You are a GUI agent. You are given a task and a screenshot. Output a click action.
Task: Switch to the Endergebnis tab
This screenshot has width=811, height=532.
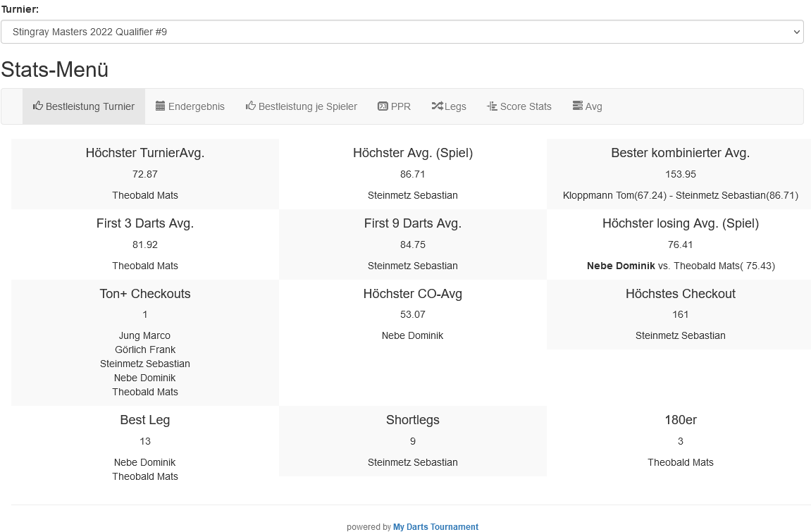click(x=196, y=106)
